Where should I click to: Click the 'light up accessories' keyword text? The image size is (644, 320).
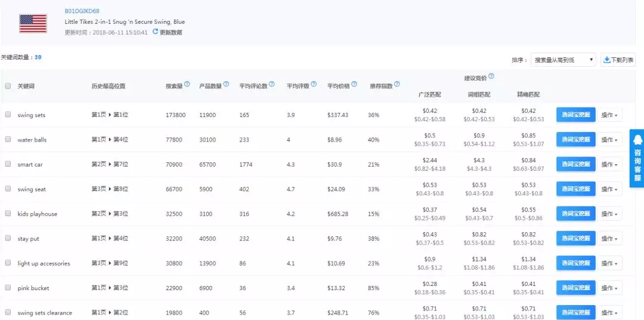(x=44, y=263)
